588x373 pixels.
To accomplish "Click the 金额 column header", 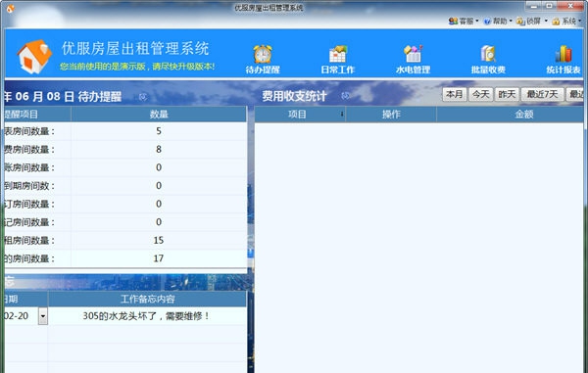I will click(x=510, y=115).
